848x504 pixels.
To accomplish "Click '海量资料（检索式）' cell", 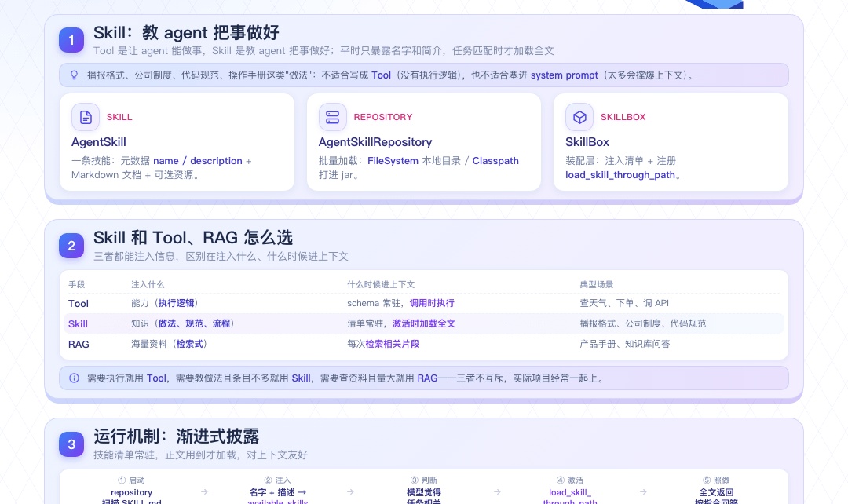I will [x=170, y=344].
